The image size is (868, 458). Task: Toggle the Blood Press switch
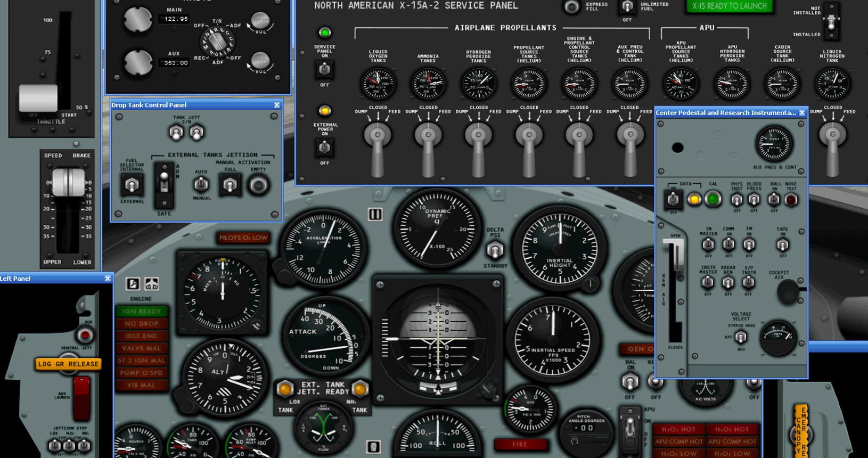point(754,200)
